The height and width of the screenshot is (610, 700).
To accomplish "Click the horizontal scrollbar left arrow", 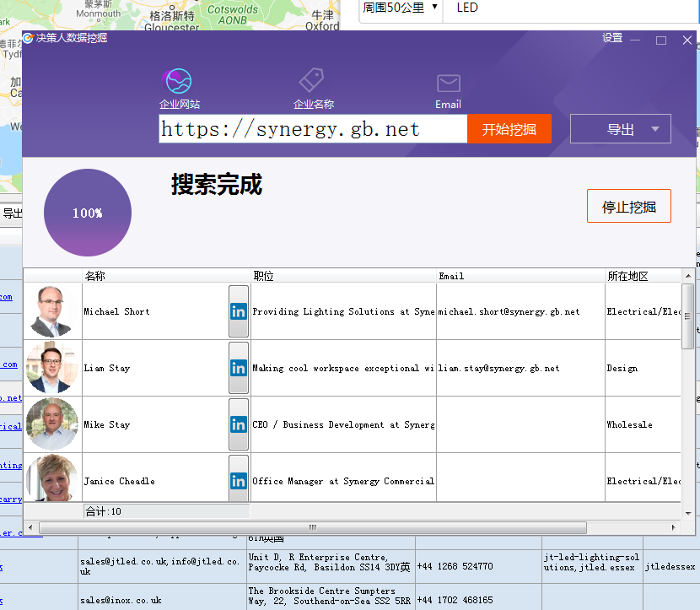I will pyautogui.click(x=30, y=527).
